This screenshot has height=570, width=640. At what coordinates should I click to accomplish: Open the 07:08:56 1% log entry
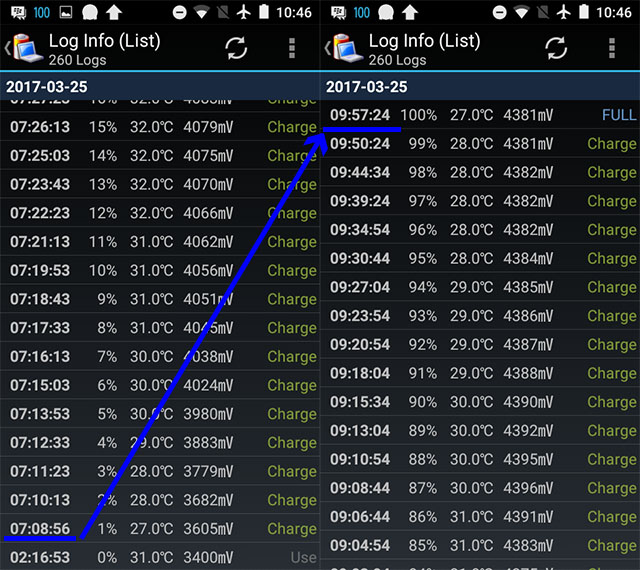coord(160,528)
